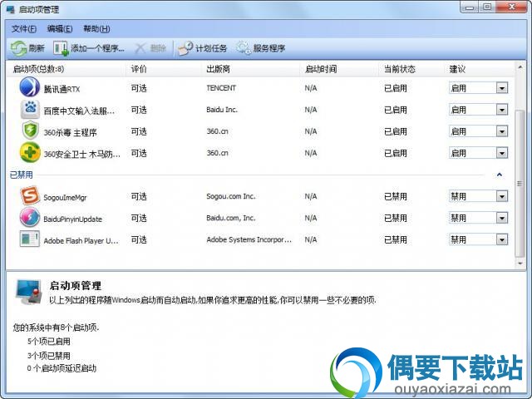Screen dimensions: 532x399
Task: Select the 腾讯通RTX row name
Action: (62, 89)
